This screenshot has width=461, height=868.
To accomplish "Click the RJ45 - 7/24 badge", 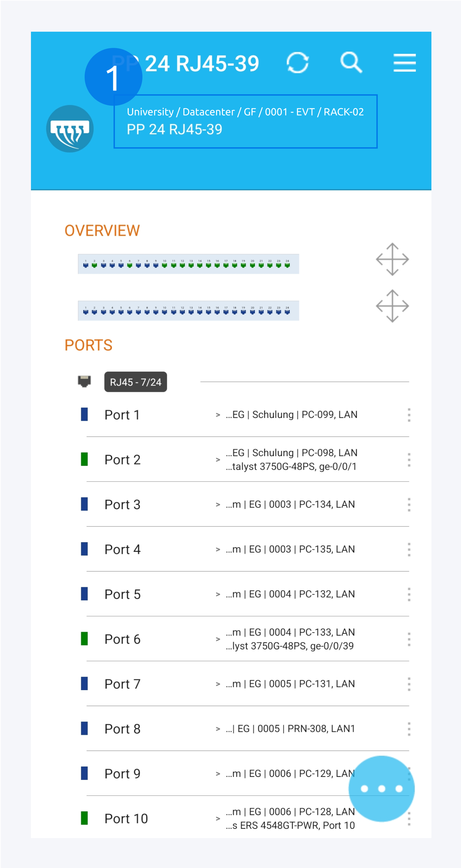I will click(136, 382).
